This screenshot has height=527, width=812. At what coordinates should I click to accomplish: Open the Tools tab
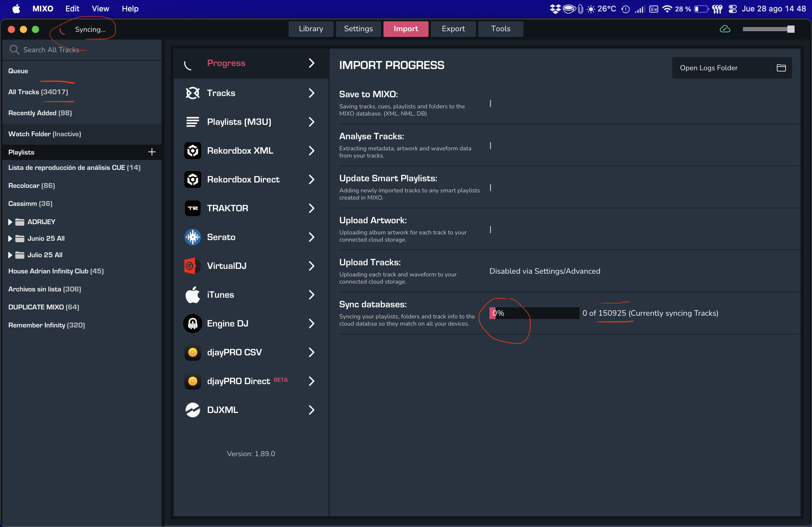(500, 29)
